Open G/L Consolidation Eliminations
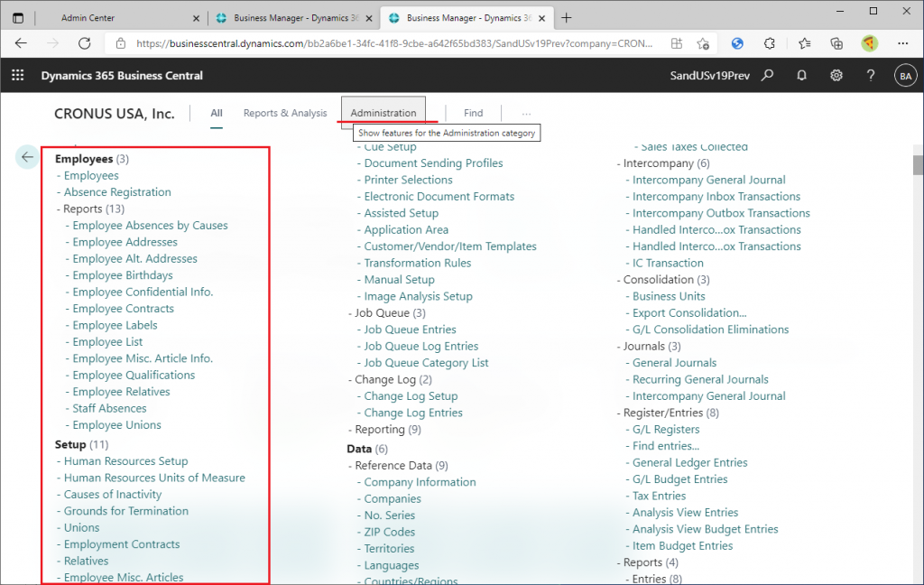924x585 pixels. point(711,329)
